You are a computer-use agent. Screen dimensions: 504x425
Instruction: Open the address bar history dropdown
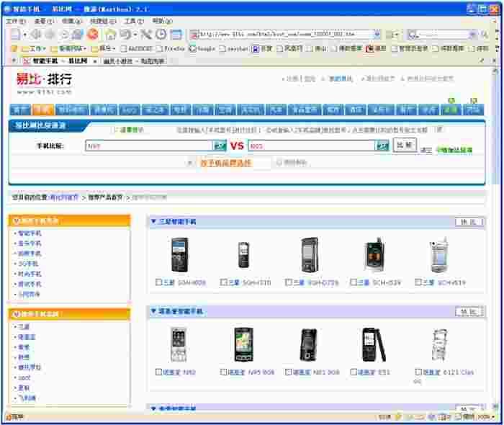(x=377, y=34)
